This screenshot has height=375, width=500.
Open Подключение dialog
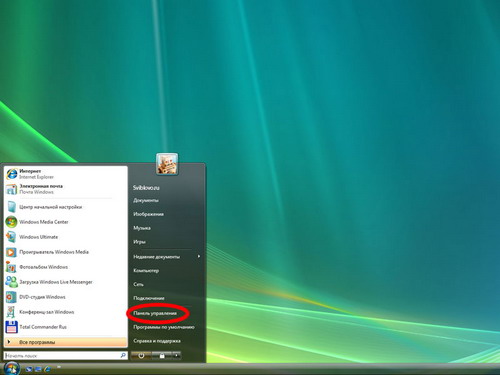[x=149, y=298]
